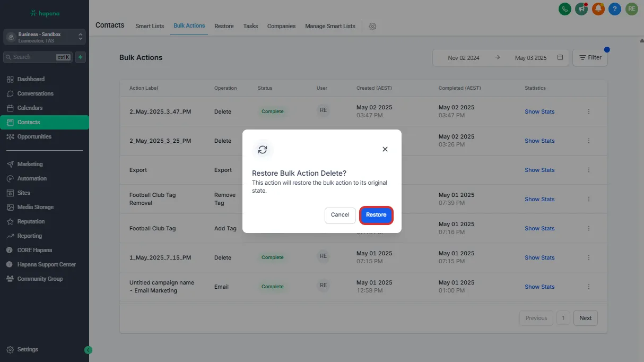Confirm with the blue Restore button
Viewport: 644px width, 362px height.
click(376, 215)
